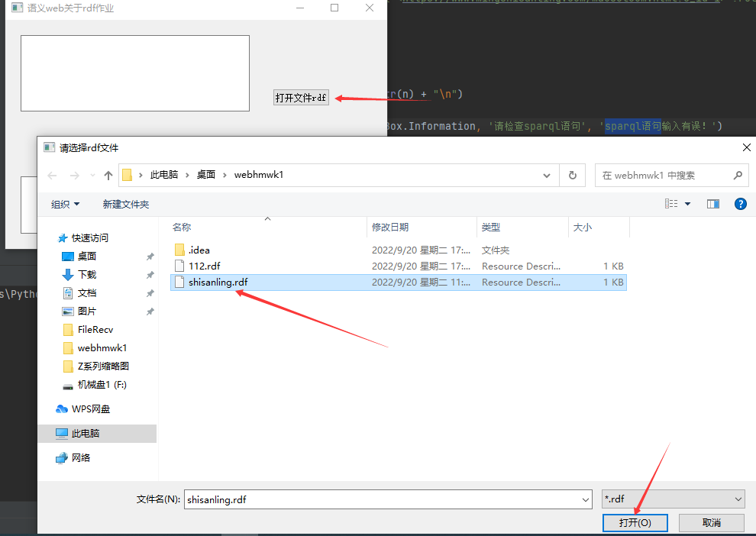Click the pin icon beside 文档
756x536 pixels.
150,293
